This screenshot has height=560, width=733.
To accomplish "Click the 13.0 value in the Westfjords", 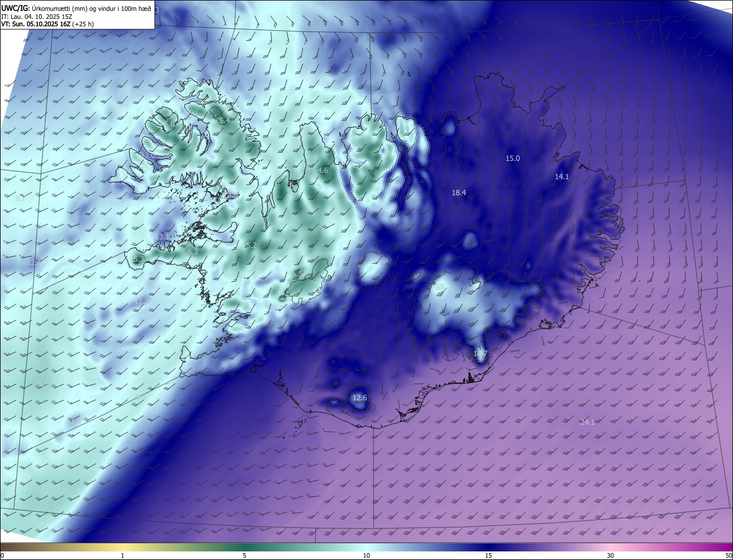I will click(148, 156).
